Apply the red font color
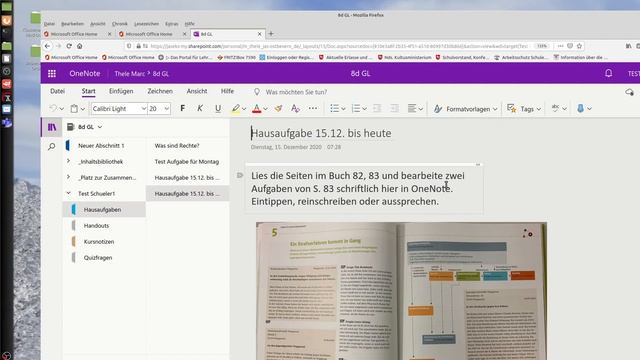Image resolution: width=640 pixels, height=360 pixels. pos(256,109)
